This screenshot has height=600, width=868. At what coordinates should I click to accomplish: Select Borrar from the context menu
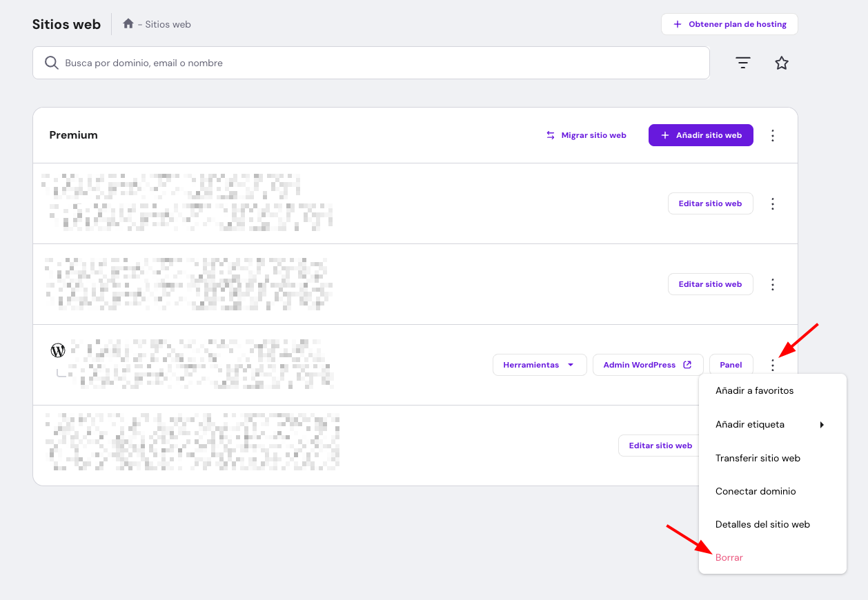729,557
